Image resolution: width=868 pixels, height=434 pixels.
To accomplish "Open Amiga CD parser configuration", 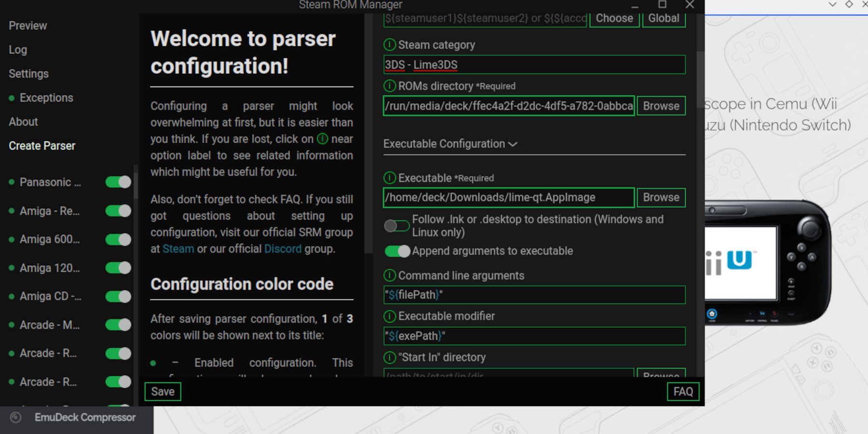I will [x=50, y=296].
